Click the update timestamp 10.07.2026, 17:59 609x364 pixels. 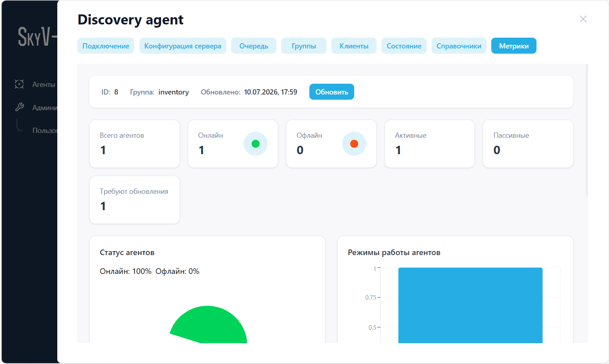(270, 92)
